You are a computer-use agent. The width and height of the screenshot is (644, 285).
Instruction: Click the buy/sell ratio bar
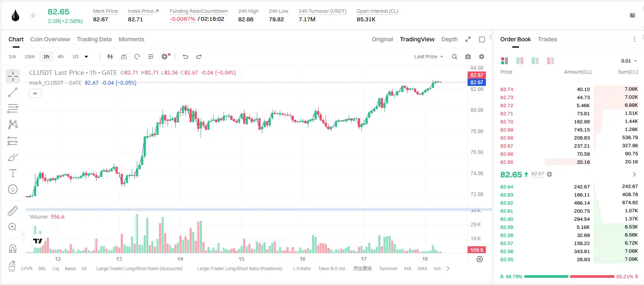pos(569,276)
